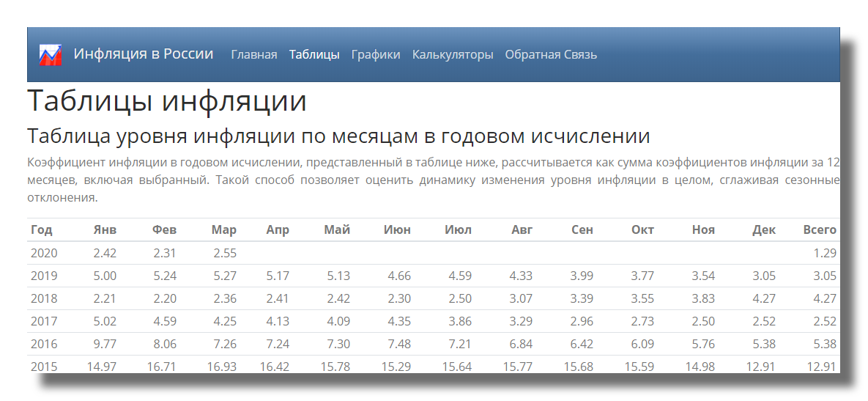Click the 5.27 March 2019 value
Image resolution: width=868 pixels, height=401 pixels.
coord(225,276)
